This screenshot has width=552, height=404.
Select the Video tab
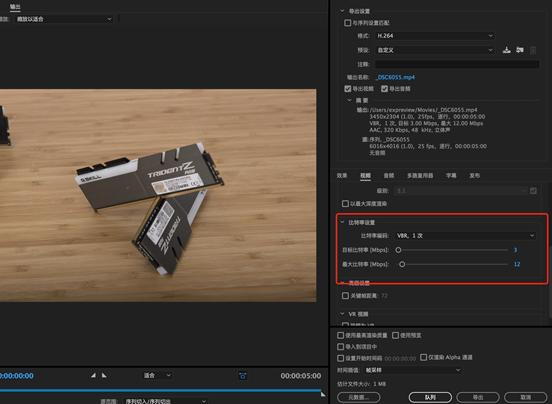pyautogui.click(x=365, y=175)
